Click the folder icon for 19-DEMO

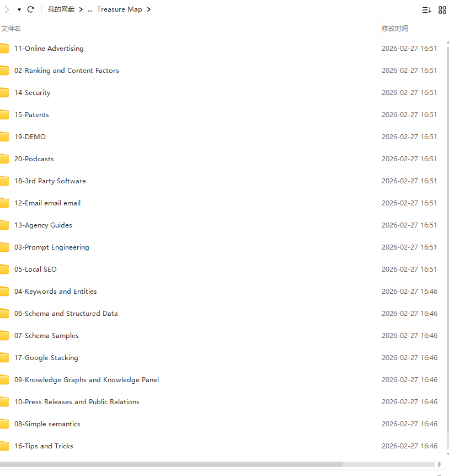[x=4, y=137]
